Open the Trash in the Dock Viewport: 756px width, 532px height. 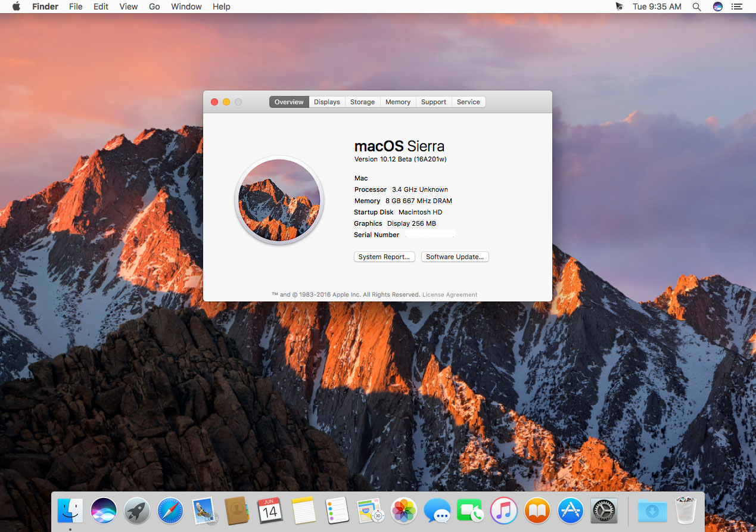tap(685, 511)
